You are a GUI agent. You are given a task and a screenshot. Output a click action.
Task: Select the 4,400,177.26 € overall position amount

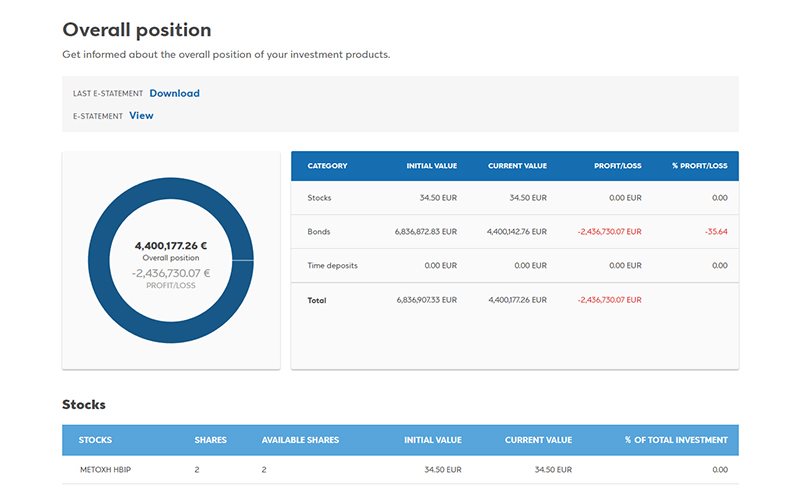click(x=171, y=245)
